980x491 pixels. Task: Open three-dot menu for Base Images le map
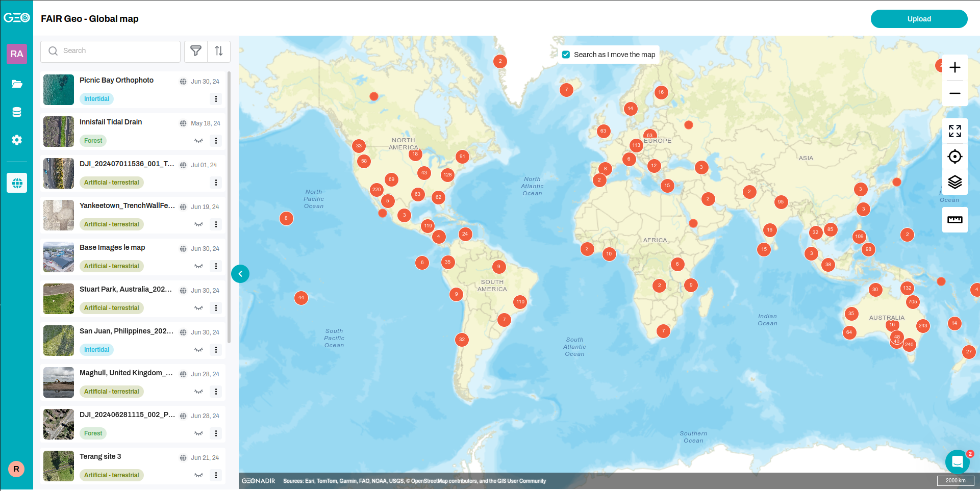point(216,266)
